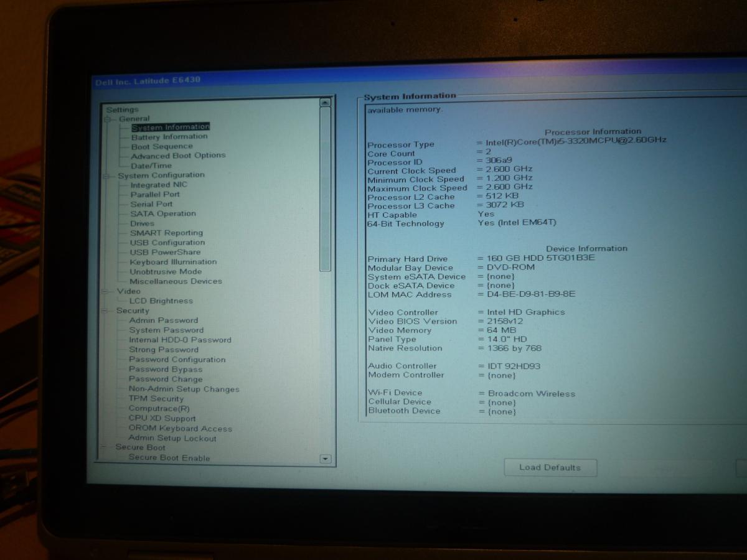Open Password Configuration settings

[x=177, y=360]
